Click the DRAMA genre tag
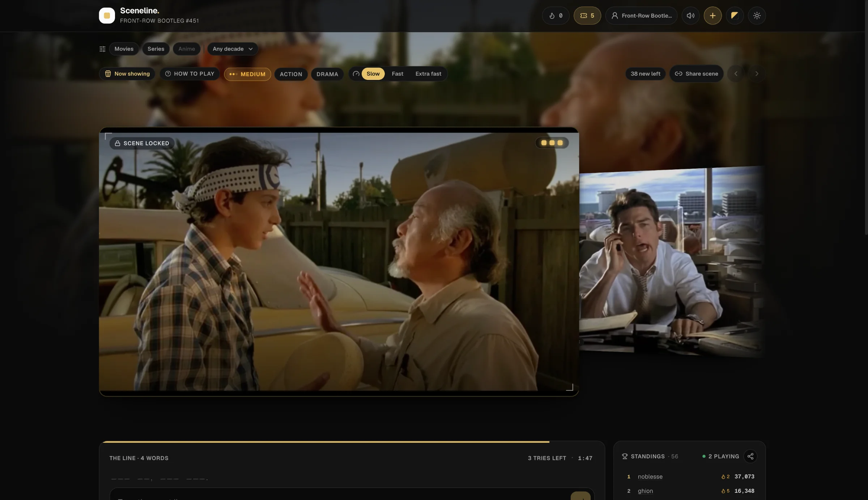The height and width of the screenshot is (500, 868). 327,74
